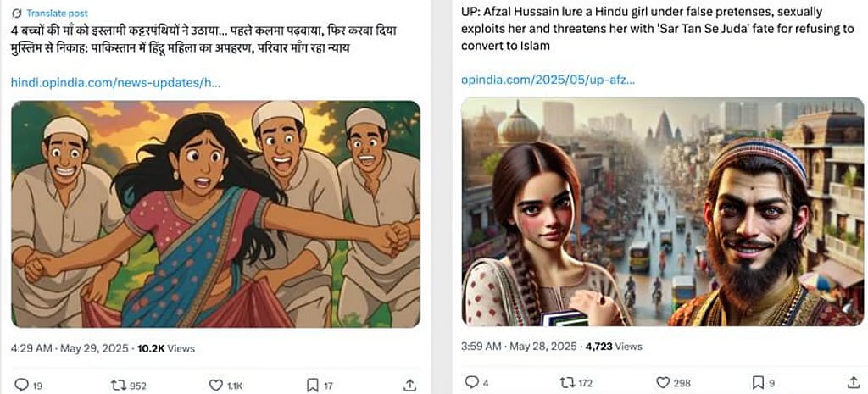Open the cartoon illustration image preview
The width and height of the screenshot is (868, 394).
coord(215,214)
